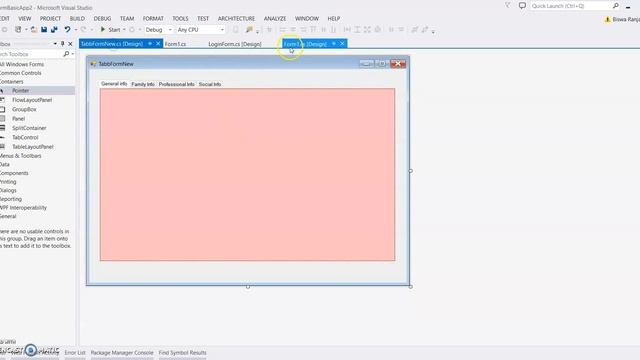The image size is (640, 360).
Task: Open the Package Manager Console tab
Action: click(x=122, y=353)
